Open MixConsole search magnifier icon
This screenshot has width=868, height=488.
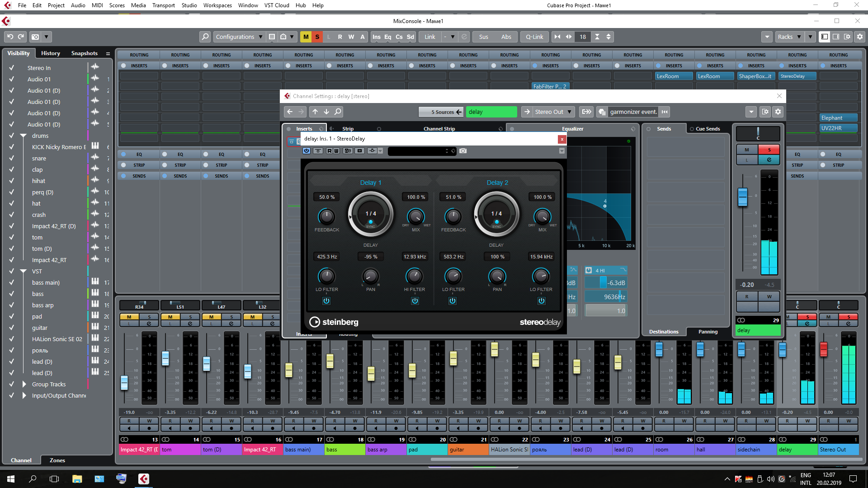205,37
